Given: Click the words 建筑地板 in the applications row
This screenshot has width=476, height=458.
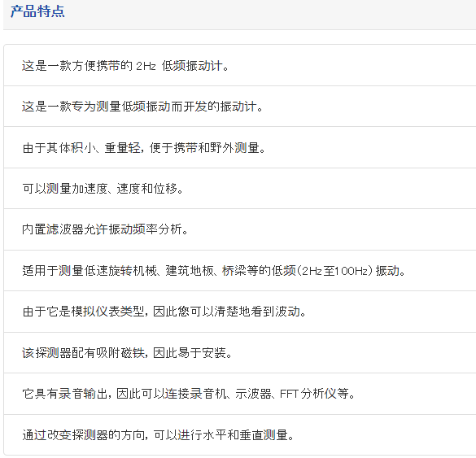Looking at the screenshot, I should (x=190, y=270).
